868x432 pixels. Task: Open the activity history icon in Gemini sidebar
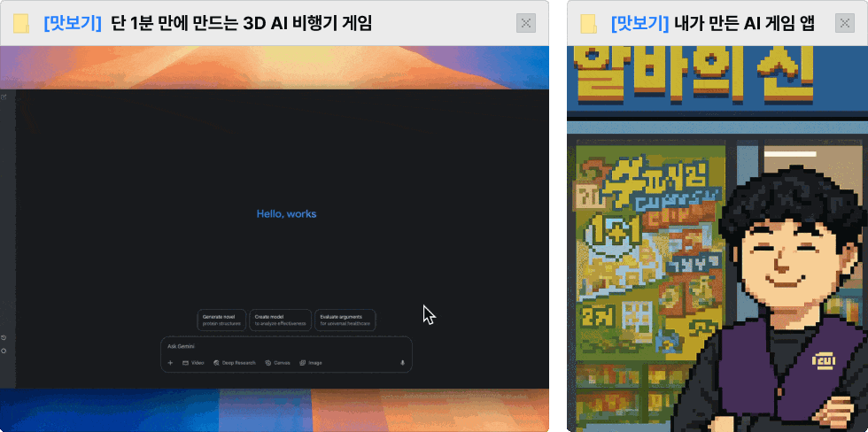[4, 337]
